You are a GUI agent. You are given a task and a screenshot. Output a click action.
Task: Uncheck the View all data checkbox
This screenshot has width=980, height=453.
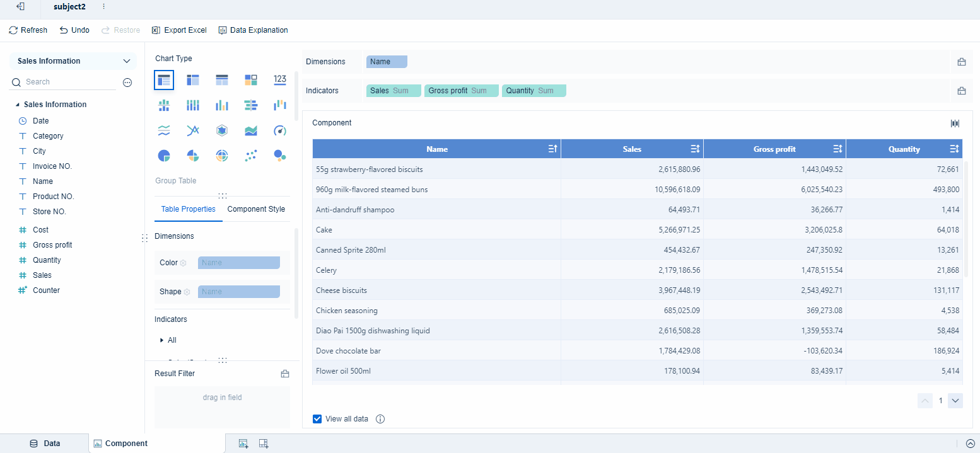click(317, 418)
